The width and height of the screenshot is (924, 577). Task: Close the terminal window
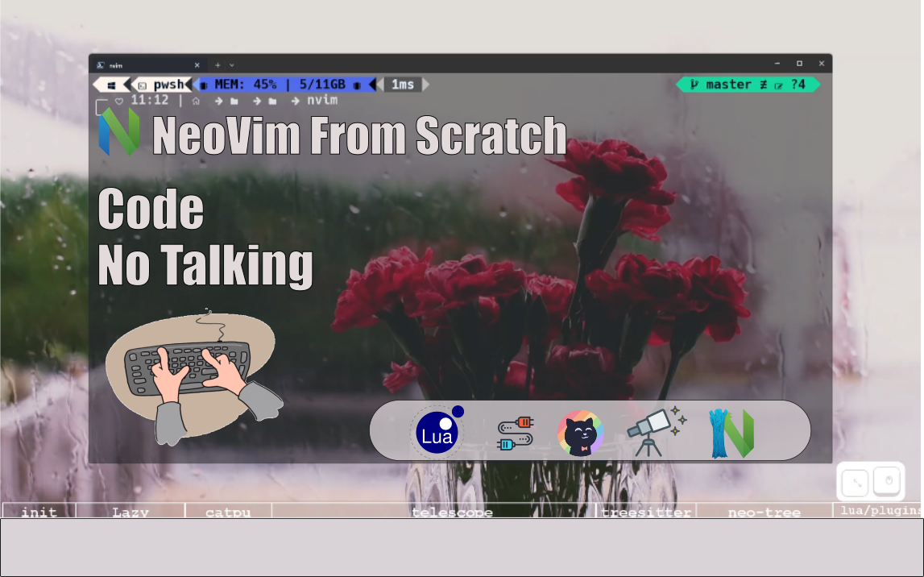click(x=821, y=63)
